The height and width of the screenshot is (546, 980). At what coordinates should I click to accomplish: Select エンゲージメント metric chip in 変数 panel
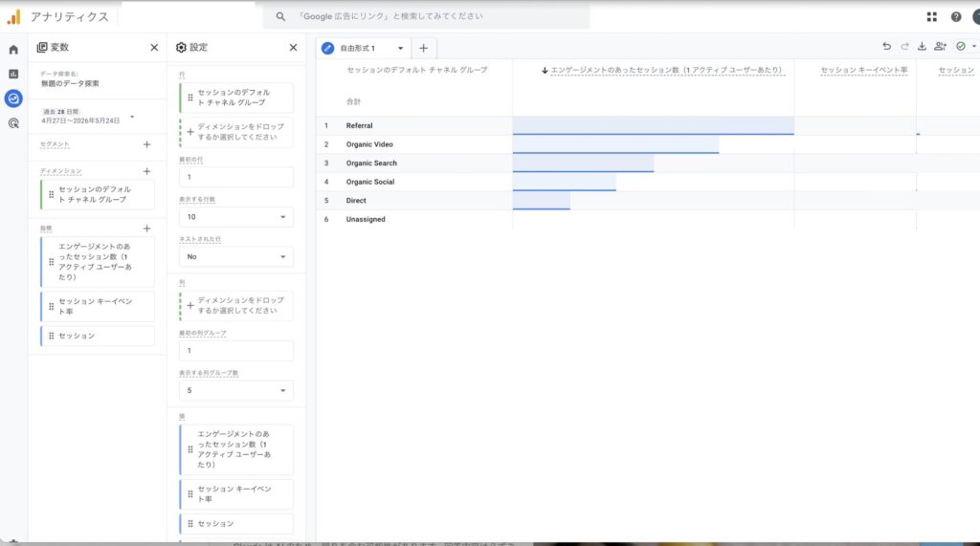click(98, 262)
